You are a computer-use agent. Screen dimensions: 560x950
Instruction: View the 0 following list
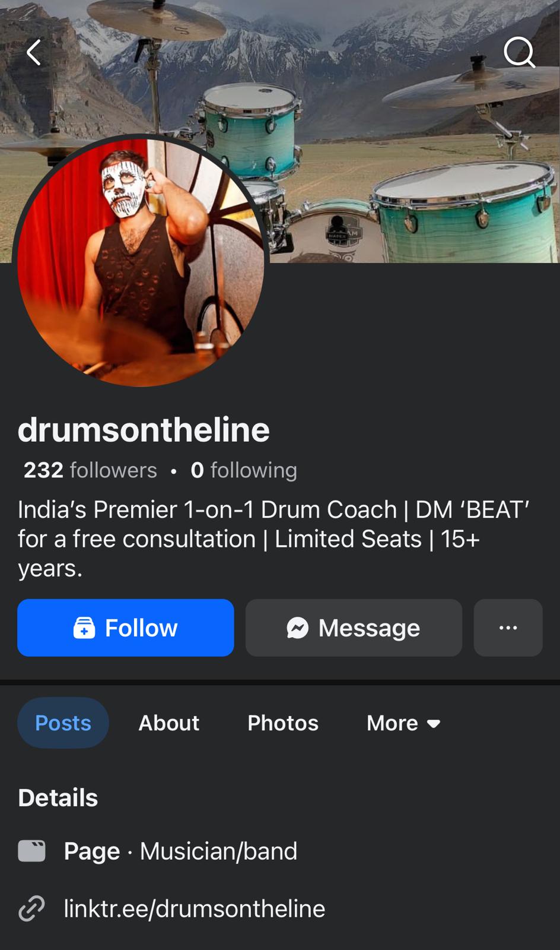243,470
